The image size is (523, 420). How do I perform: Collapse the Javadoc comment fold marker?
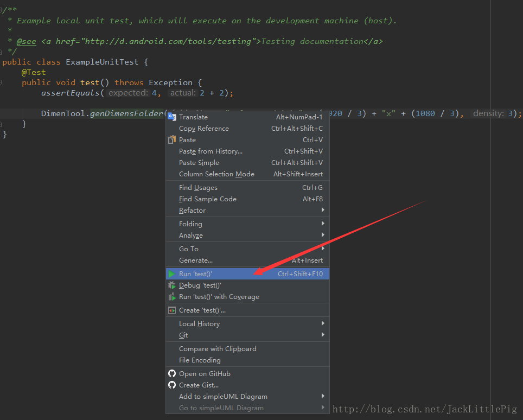coord(1,10)
